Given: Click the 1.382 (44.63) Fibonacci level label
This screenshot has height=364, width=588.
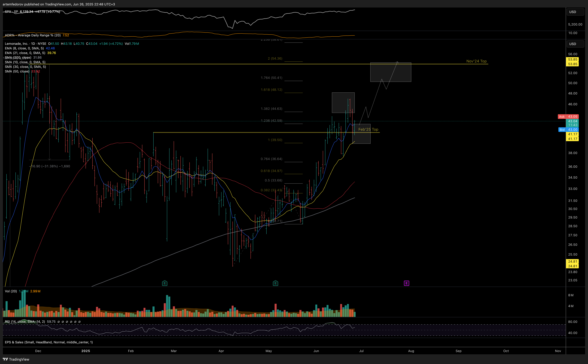Looking at the screenshot, I should click(271, 109).
